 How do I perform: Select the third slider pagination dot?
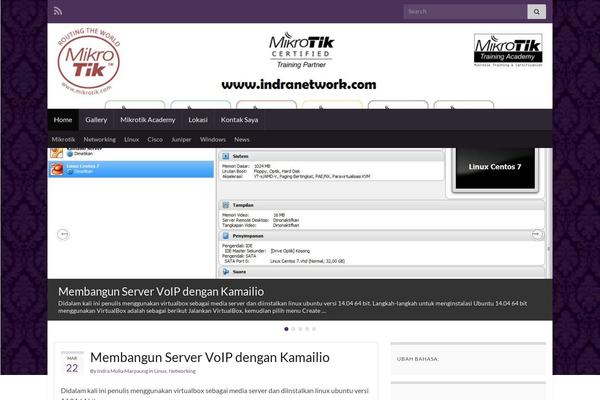click(x=300, y=329)
